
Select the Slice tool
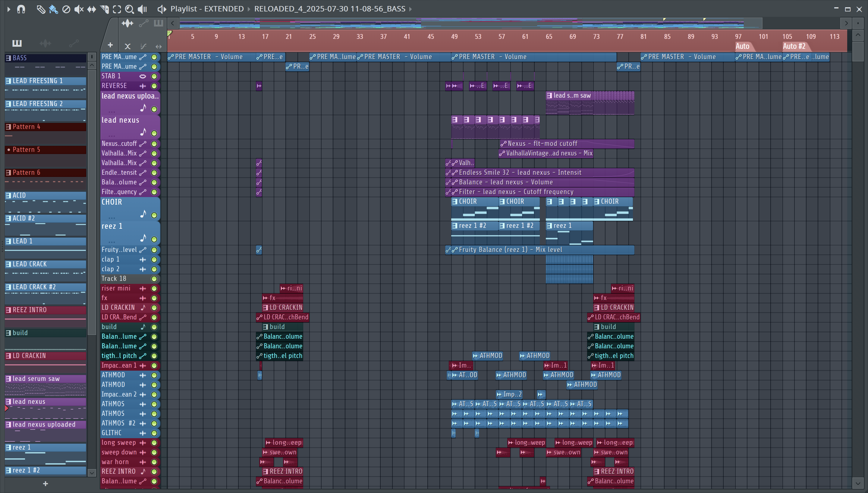[104, 9]
